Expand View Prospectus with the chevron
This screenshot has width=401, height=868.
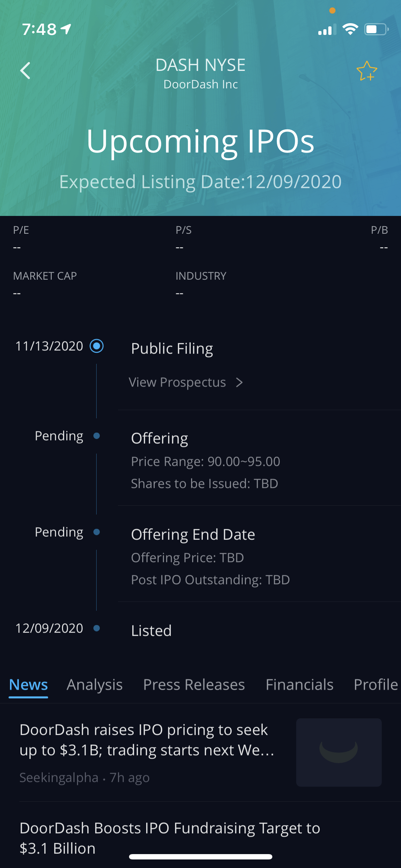[x=240, y=382]
